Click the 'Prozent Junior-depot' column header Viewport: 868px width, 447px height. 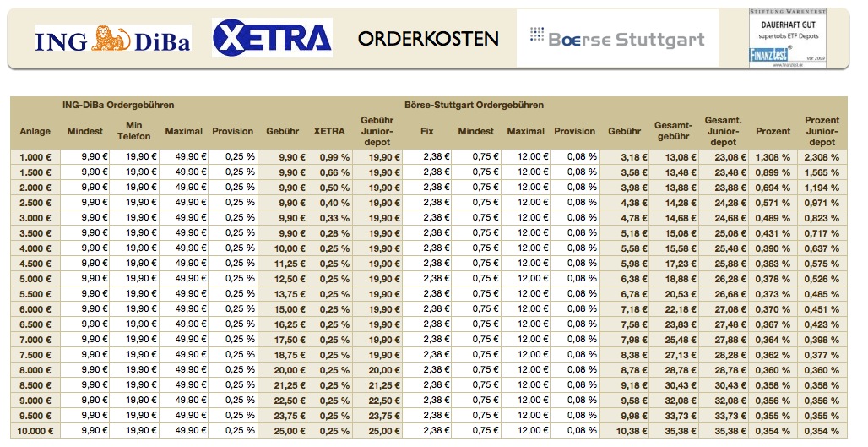[x=822, y=131]
